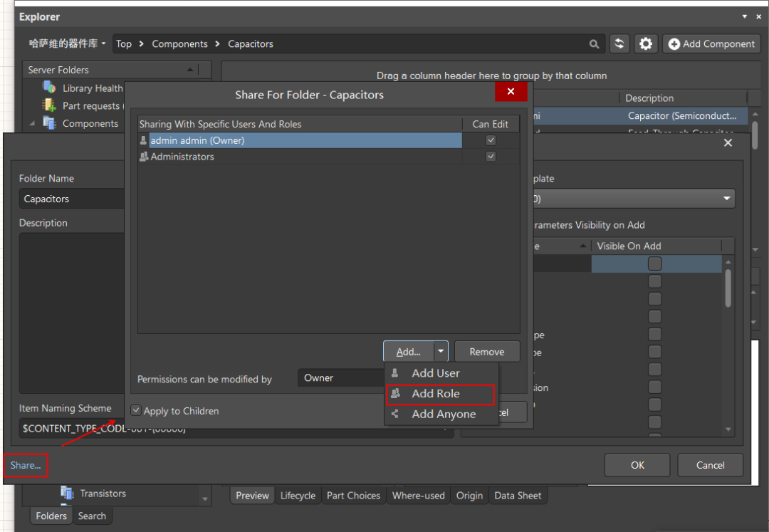This screenshot has height=532, width=769.
Task: Click the Add Component button
Action: pyautogui.click(x=711, y=43)
